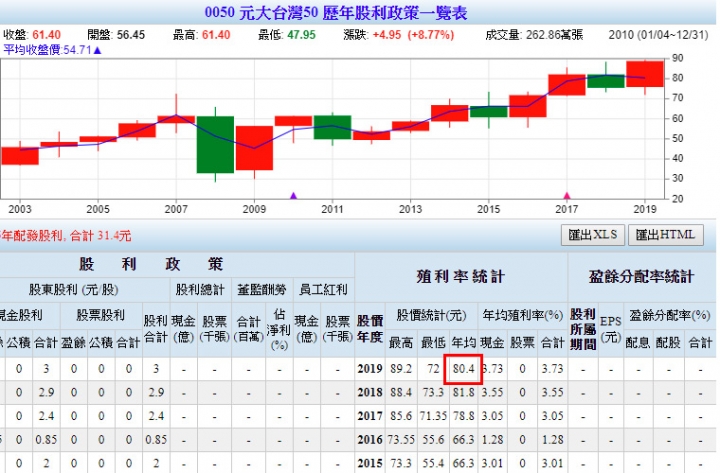720x473 pixels.
Task: Click the 殖利率統計 table header
Action: (x=461, y=276)
